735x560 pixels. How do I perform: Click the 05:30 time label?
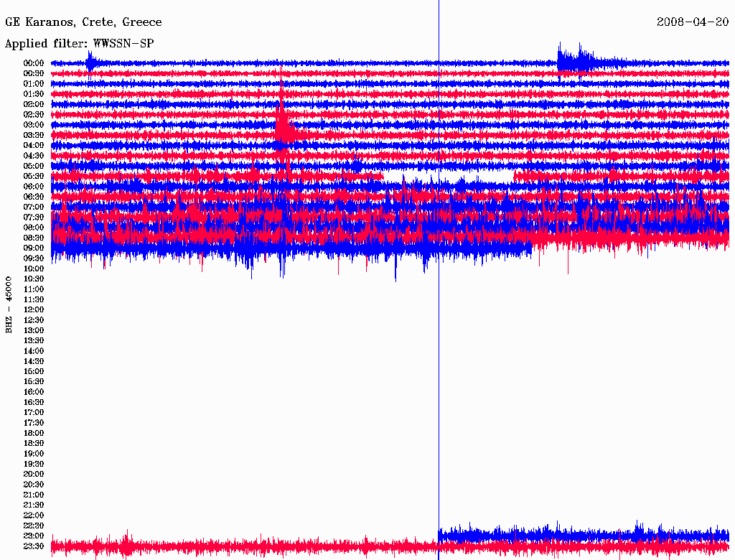34,176
